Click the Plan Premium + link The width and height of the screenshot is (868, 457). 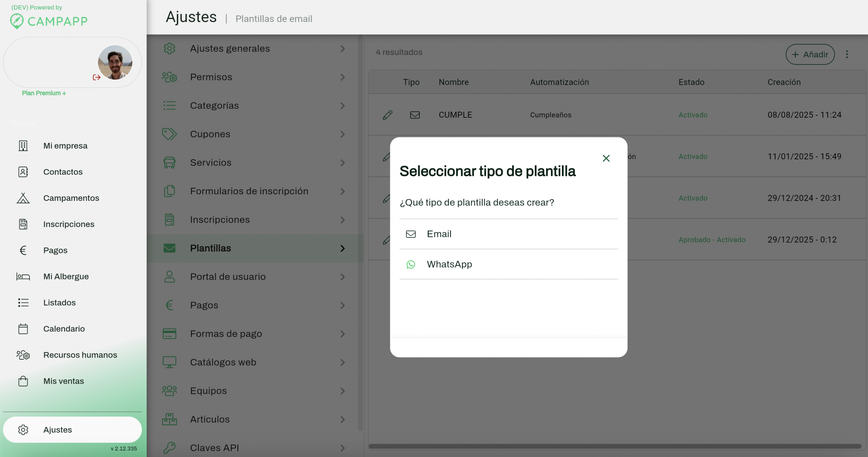point(44,93)
